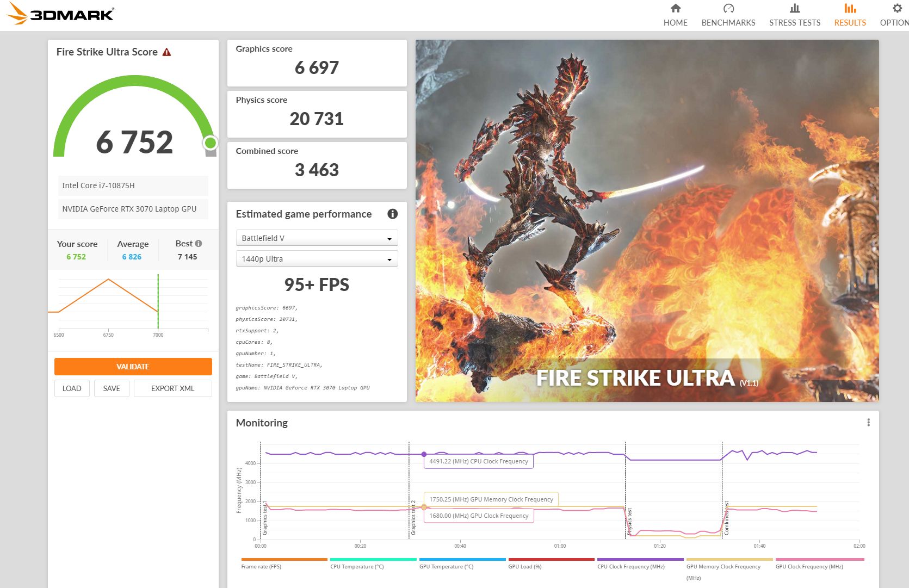Click the CPU Clock Frequency tooltip

(479, 461)
